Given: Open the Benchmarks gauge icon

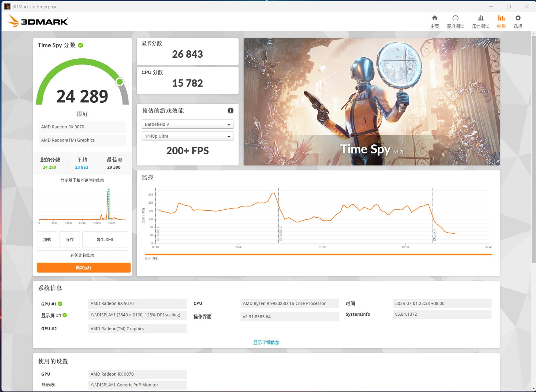Looking at the screenshot, I should click(455, 18).
